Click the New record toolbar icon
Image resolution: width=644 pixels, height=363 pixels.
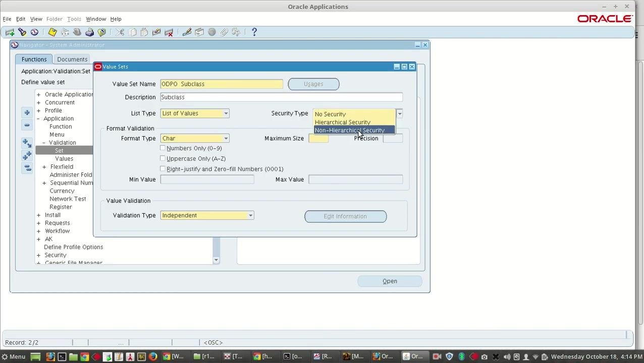tap(10, 32)
